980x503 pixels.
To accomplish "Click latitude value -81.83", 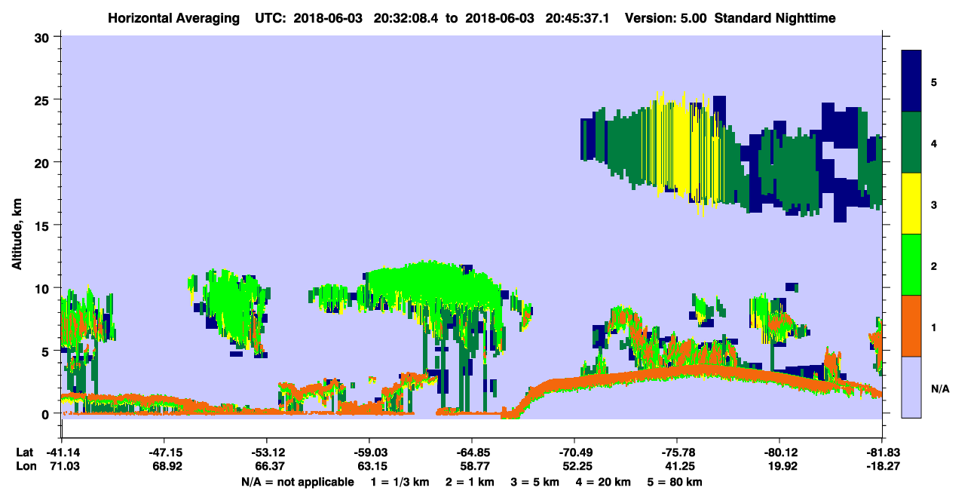I will [x=882, y=452].
